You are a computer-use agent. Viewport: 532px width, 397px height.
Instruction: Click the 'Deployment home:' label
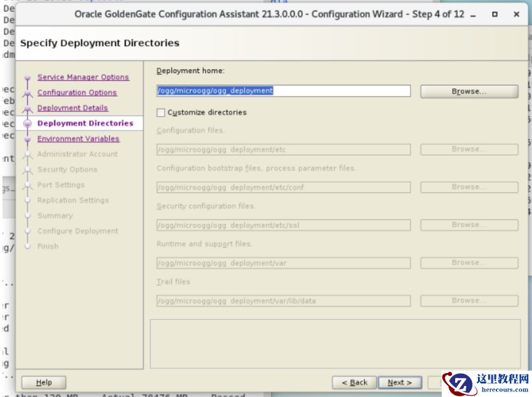pyautogui.click(x=190, y=71)
